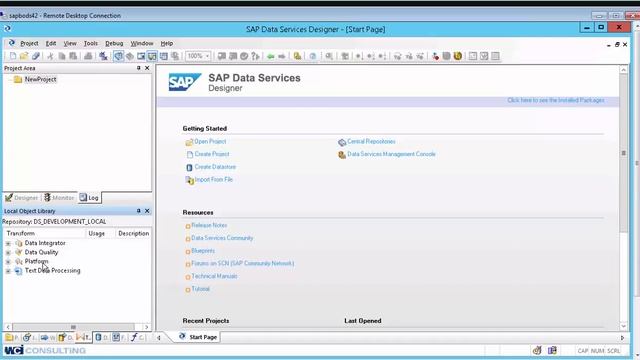The width and height of the screenshot is (640, 360).
Task: Click the Description column header
Action: [x=133, y=233]
